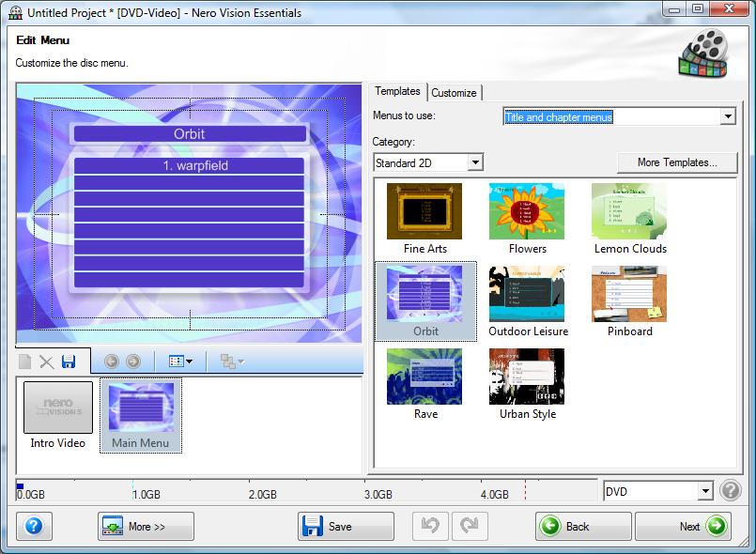This screenshot has height=554, width=756.
Task: Click the floppy disk icon in menu toolbar
Action: coord(69,362)
